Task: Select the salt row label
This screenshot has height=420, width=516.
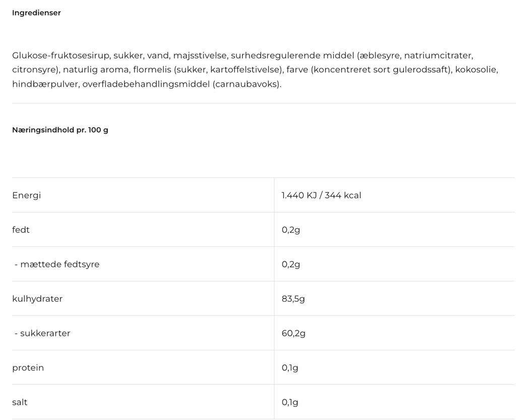Action: [20, 402]
